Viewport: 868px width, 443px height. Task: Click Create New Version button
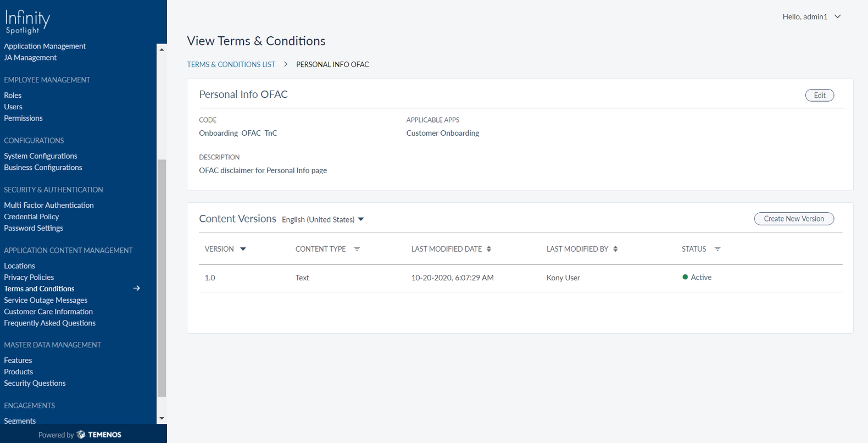(x=793, y=219)
